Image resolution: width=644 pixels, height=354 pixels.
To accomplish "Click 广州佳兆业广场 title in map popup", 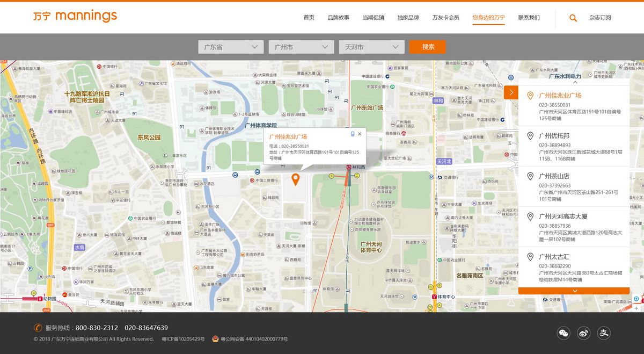I will tap(288, 137).
